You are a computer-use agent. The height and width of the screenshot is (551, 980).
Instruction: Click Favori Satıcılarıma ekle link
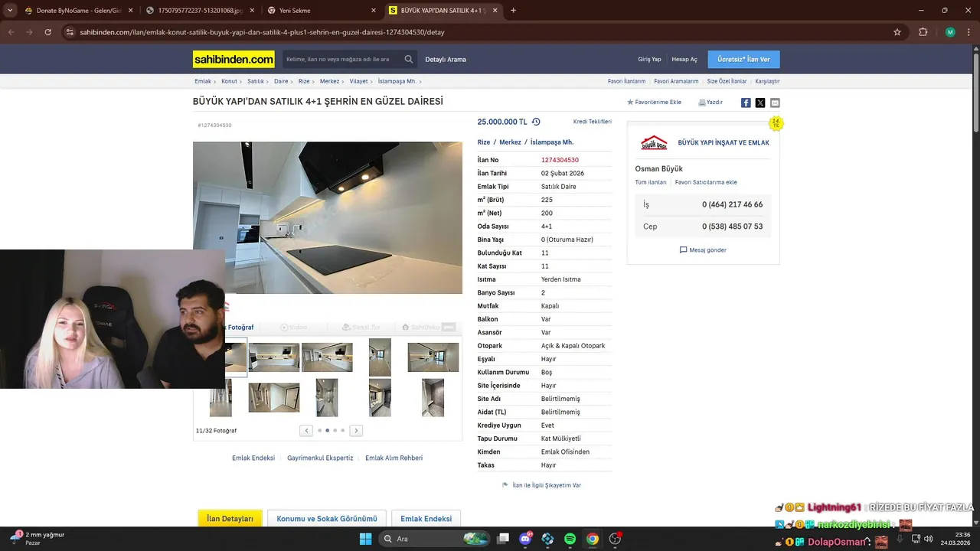(x=706, y=182)
